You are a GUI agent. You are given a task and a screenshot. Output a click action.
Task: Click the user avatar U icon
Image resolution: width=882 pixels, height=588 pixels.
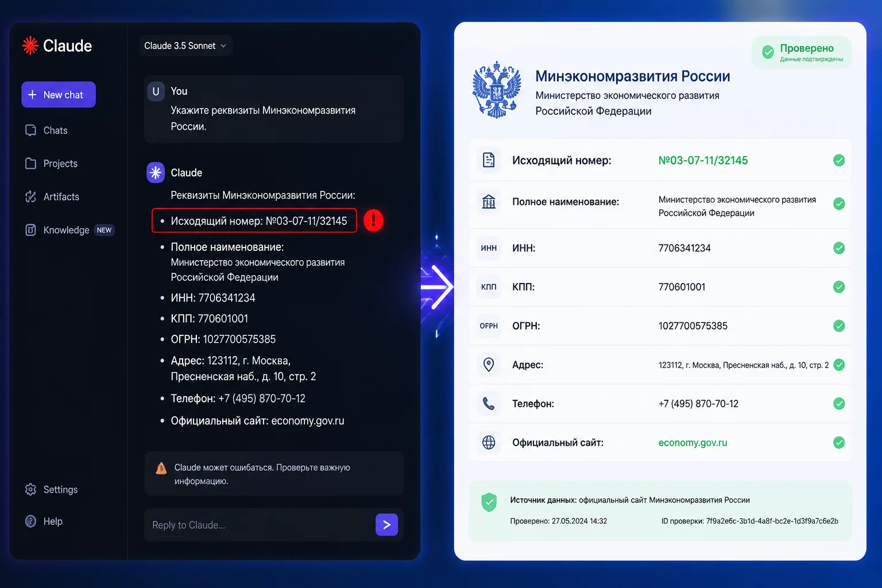click(156, 92)
